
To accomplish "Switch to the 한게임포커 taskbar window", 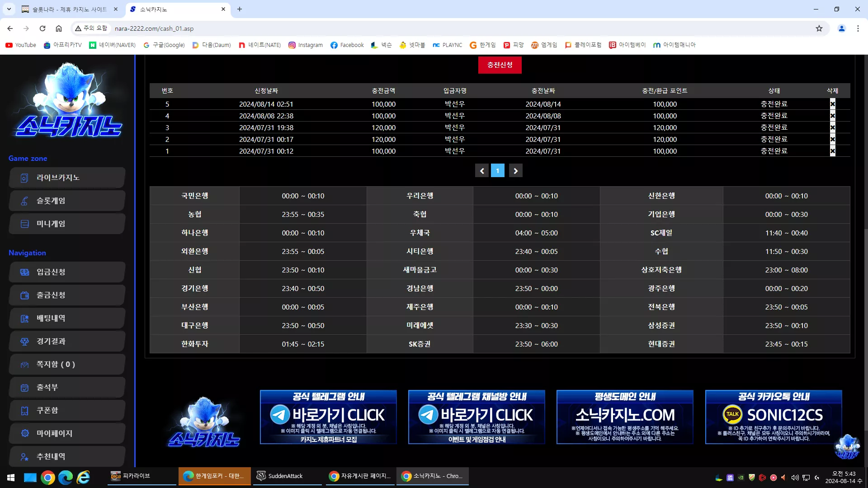I will 215,476.
